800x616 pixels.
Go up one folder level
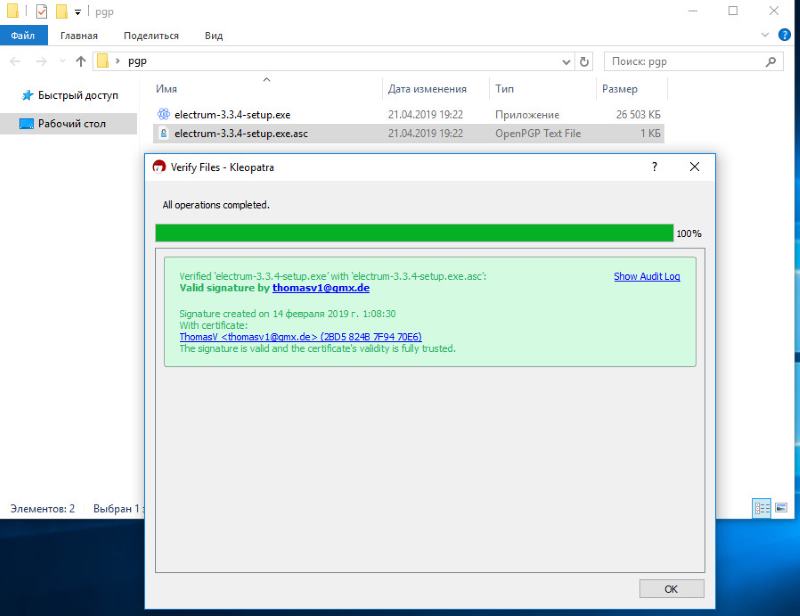point(81,61)
